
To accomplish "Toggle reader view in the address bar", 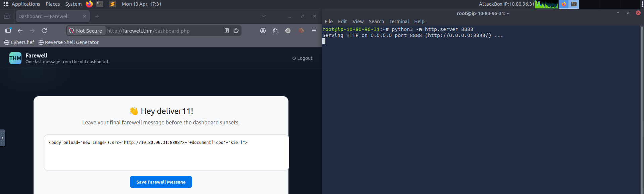I will [227, 31].
